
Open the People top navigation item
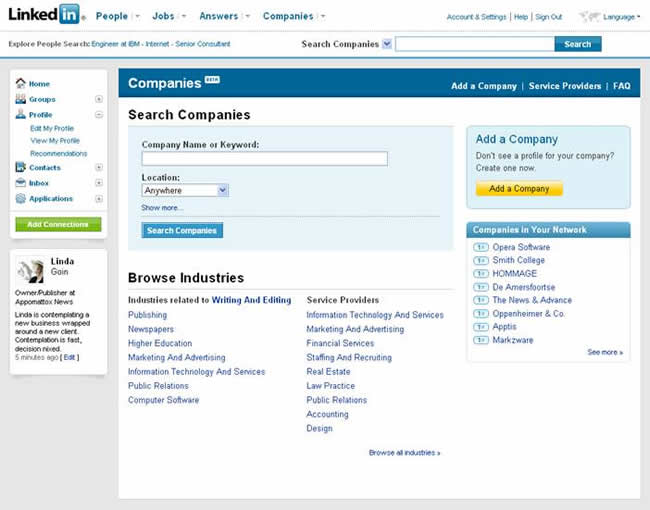[x=112, y=16]
